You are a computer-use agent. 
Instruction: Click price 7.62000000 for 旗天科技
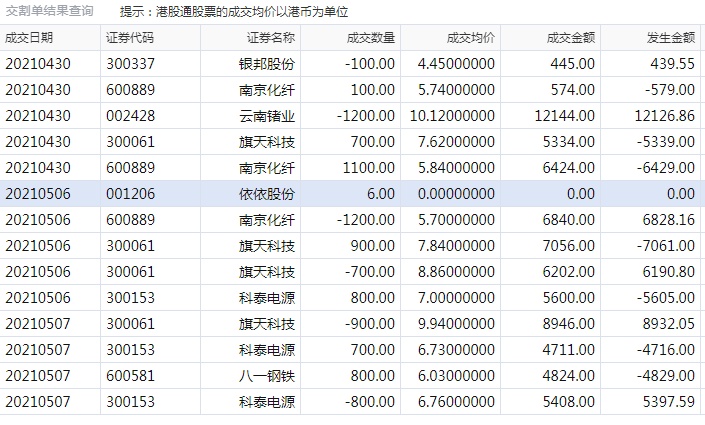pyautogui.click(x=456, y=142)
